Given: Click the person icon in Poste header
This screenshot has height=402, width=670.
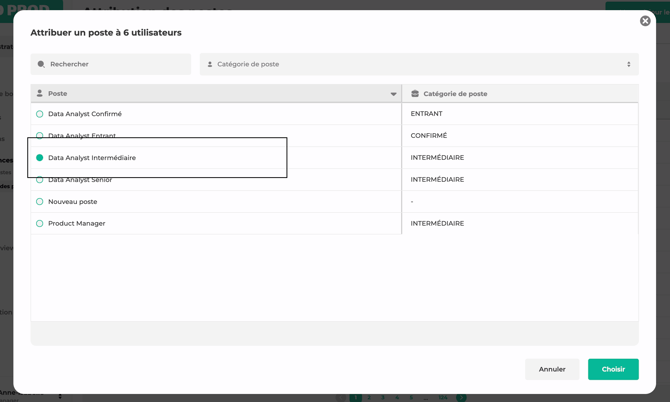Looking at the screenshot, I should click(x=40, y=94).
